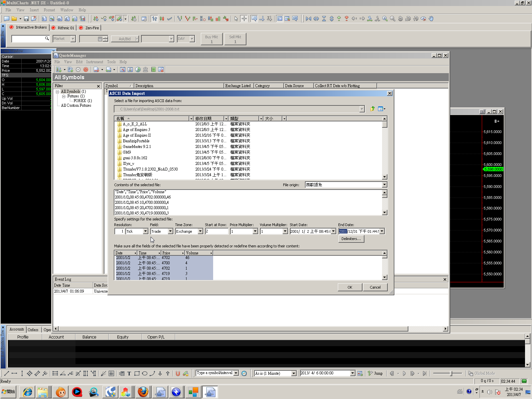Select the GameMaster 9.2.1 folder

[x=137, y=147]
